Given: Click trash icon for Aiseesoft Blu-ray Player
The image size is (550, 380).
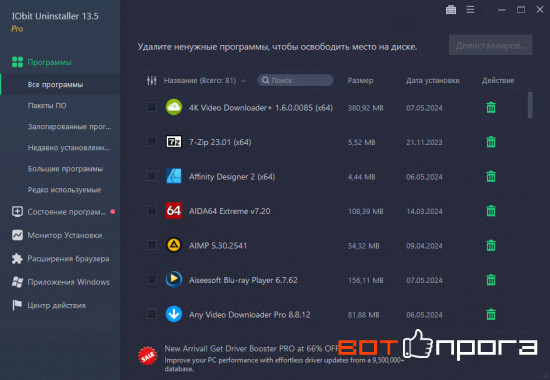Looking at the screenshot, I should point(491,280).
